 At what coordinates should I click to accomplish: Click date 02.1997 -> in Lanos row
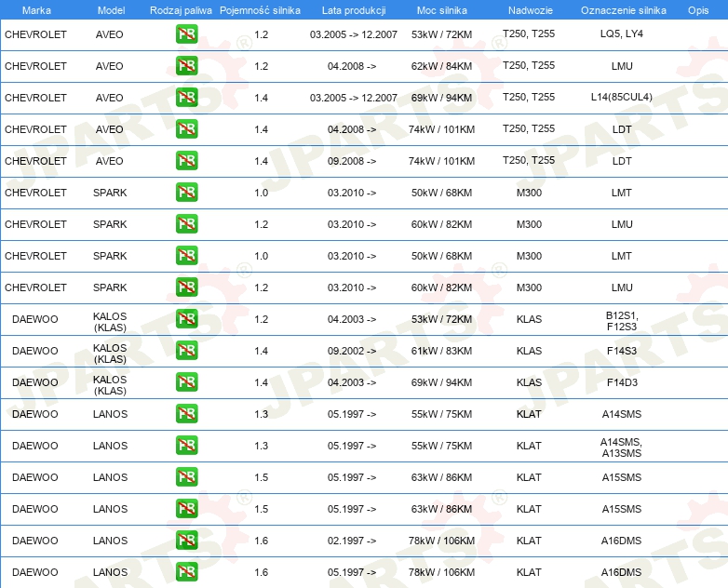point(352,541)
